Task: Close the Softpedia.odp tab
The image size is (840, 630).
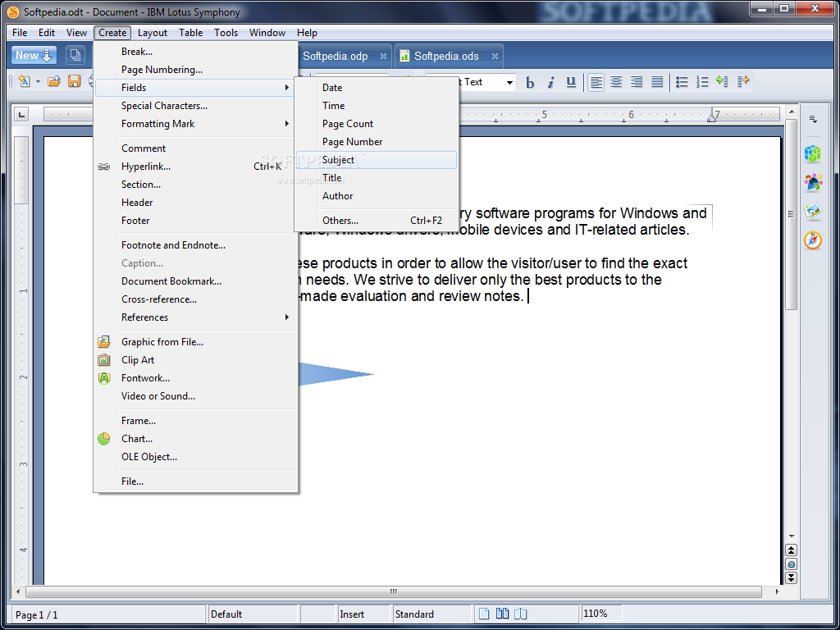Action: pyautogui.click(x=383, y=56)
